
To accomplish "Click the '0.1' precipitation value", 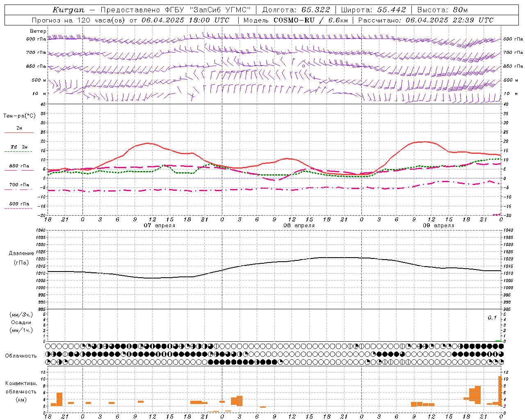I will (492, 318).
